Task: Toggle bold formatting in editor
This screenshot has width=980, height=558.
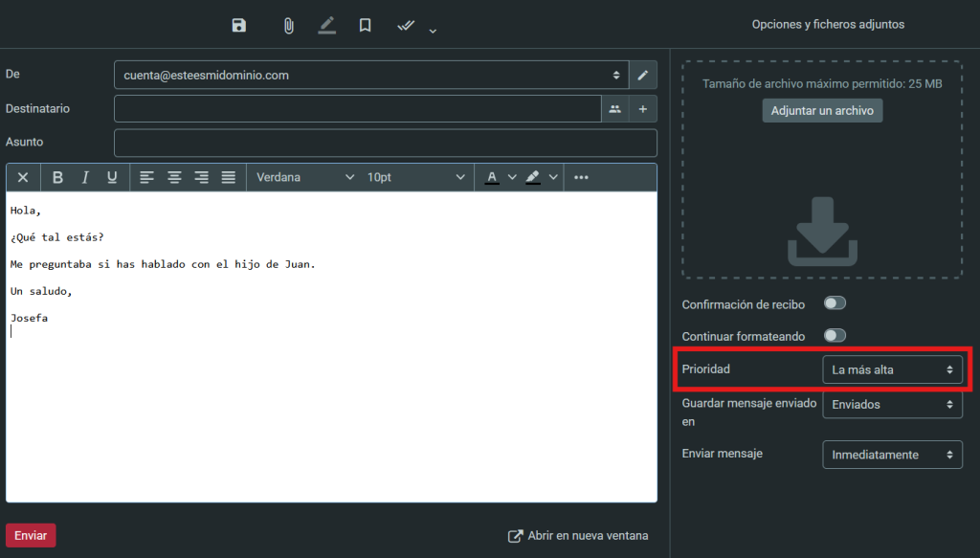Action: click(x=57, y=177)
